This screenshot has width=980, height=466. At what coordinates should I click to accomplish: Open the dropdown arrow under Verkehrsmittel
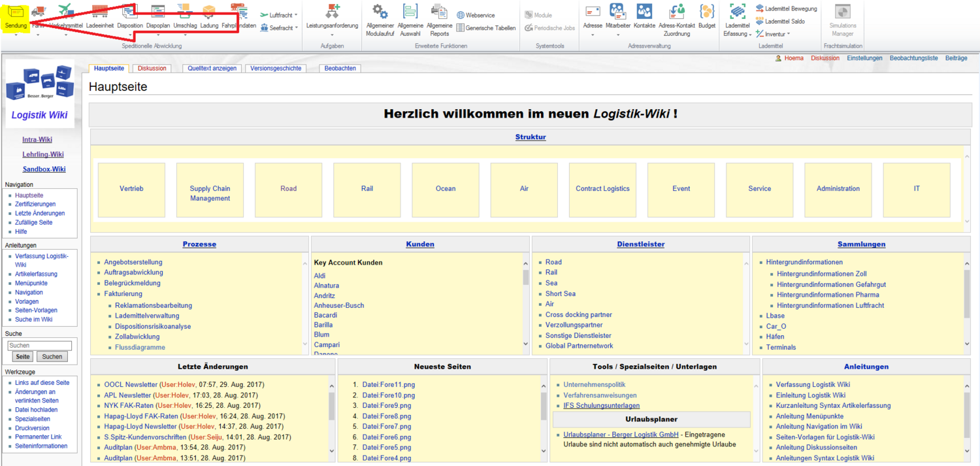pos(66,35)
